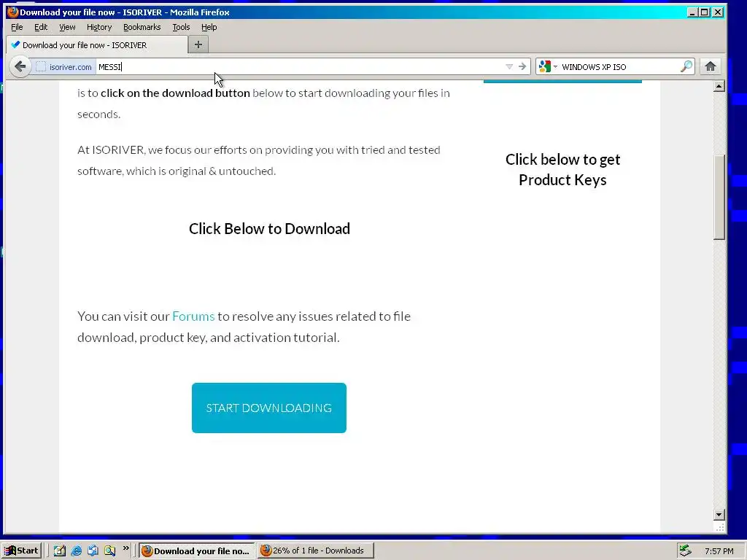
Task: Click the magnifying glass search icon
Action: click(686, 66)
